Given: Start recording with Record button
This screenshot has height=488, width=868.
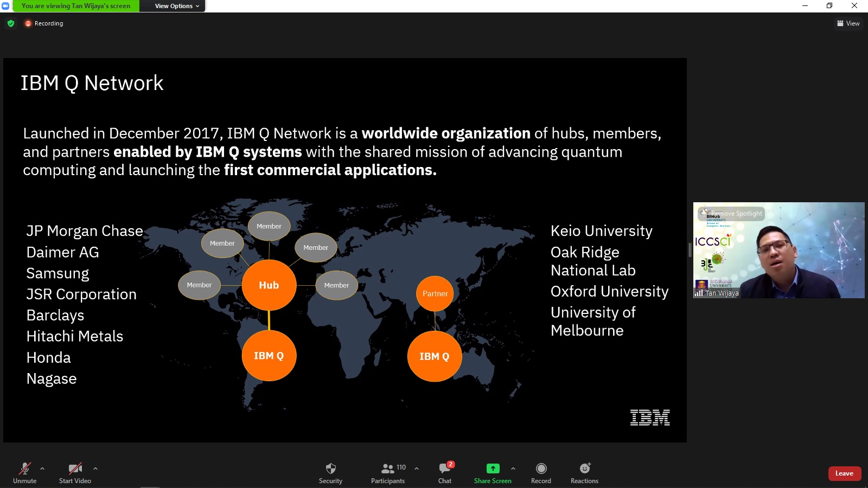Looking at the screenshot, I should 541,473.
